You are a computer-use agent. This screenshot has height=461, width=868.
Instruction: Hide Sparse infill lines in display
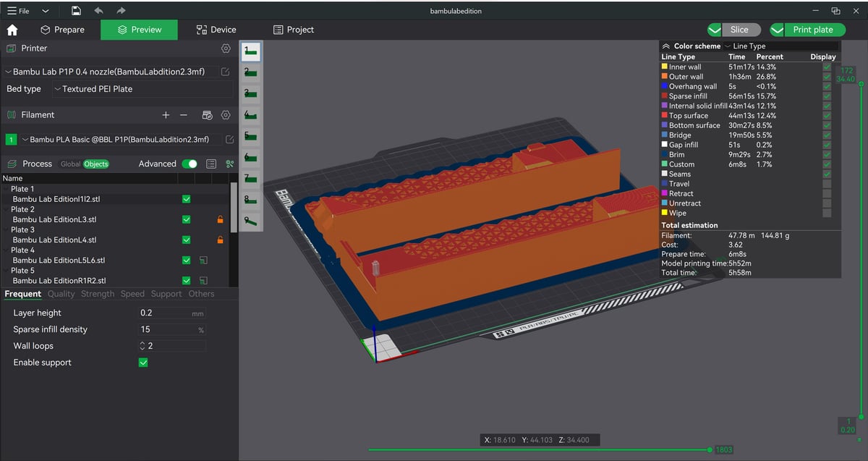827,96
